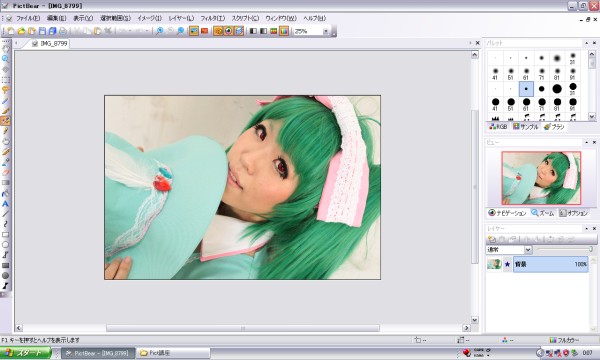
Task: Open the ファイル(F) menu
Action: point(28,18)
